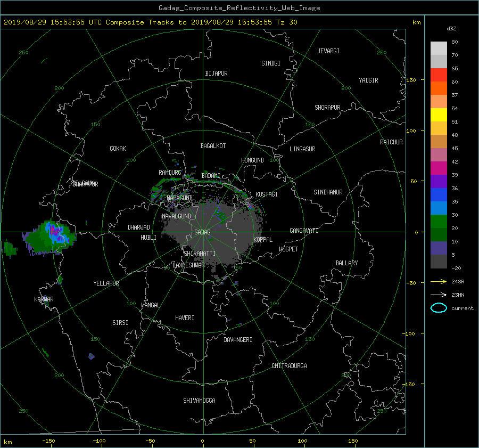The width and height of the screenshot is (479, 448).
Task: Click the BAGALKOT city label
Action: pos(213,146)
